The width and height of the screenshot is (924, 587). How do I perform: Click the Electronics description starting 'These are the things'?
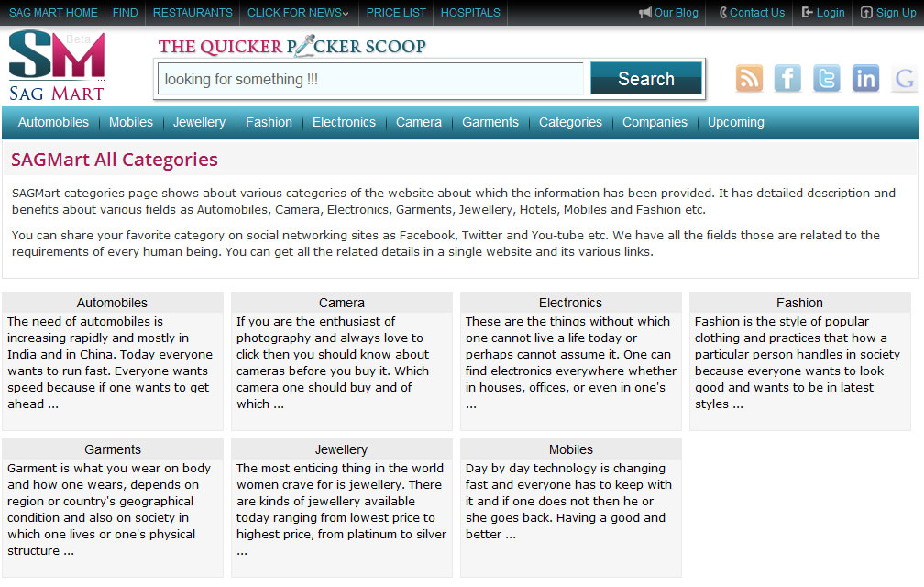pyautogui.click(x=570, y=362)
